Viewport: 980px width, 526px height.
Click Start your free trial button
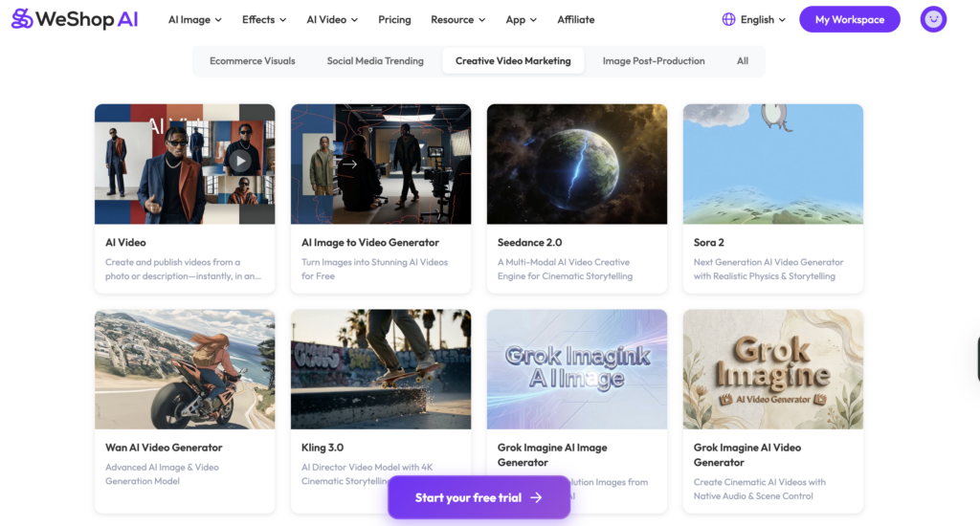tap(479, 497)
